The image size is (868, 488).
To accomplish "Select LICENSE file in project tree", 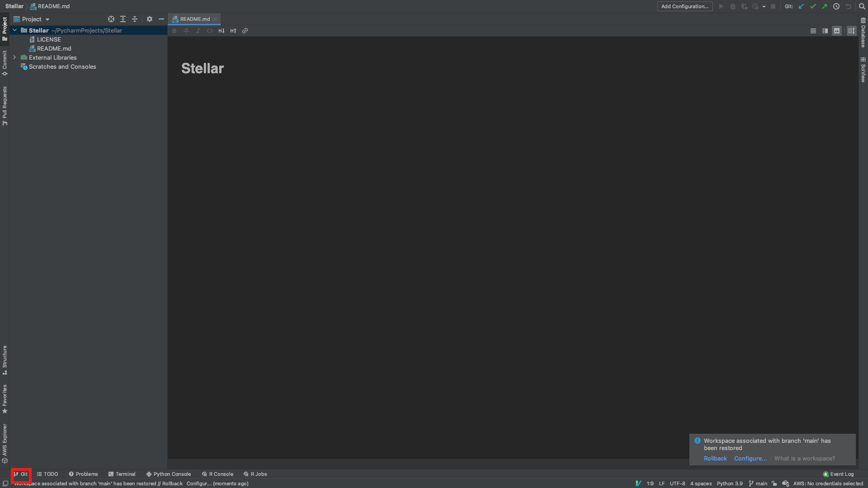I will point(49,39).
